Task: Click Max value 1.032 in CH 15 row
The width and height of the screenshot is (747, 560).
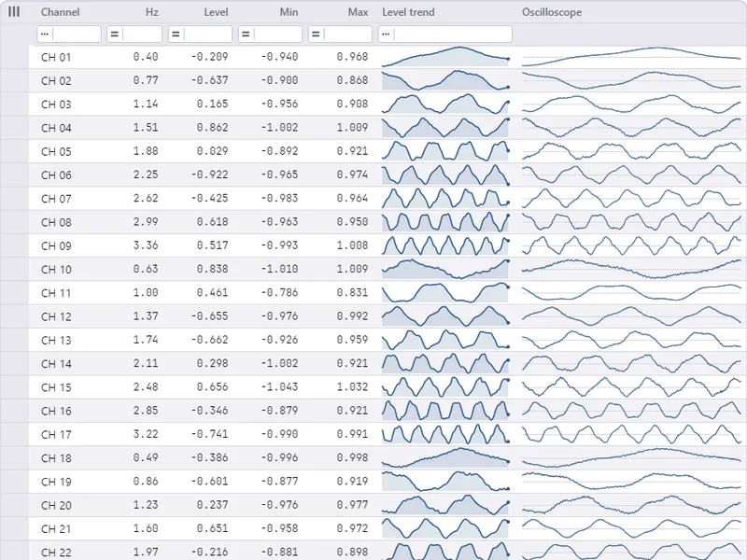Action: (x=353, y=386)
